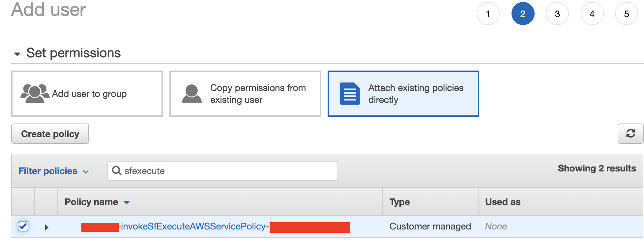This screenshot has height=242, width=644.
Task: Click the Create policy button
Action: (50, 134)
